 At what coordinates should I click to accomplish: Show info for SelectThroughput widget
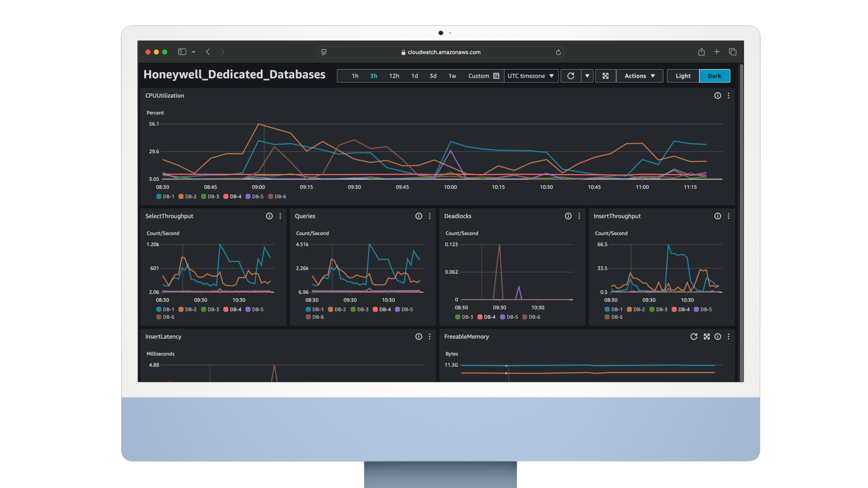pyautogui.click(x=269, y=216)
